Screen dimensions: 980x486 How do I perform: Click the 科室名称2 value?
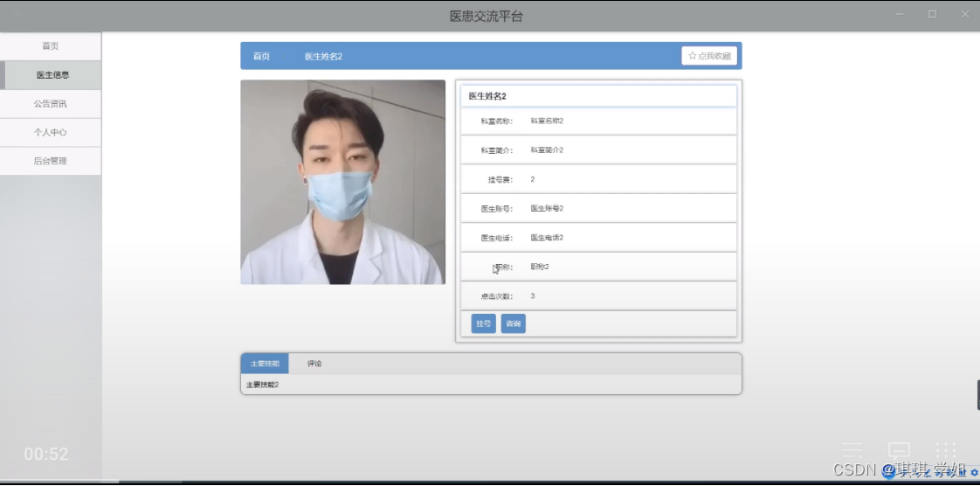coord(547,121)
